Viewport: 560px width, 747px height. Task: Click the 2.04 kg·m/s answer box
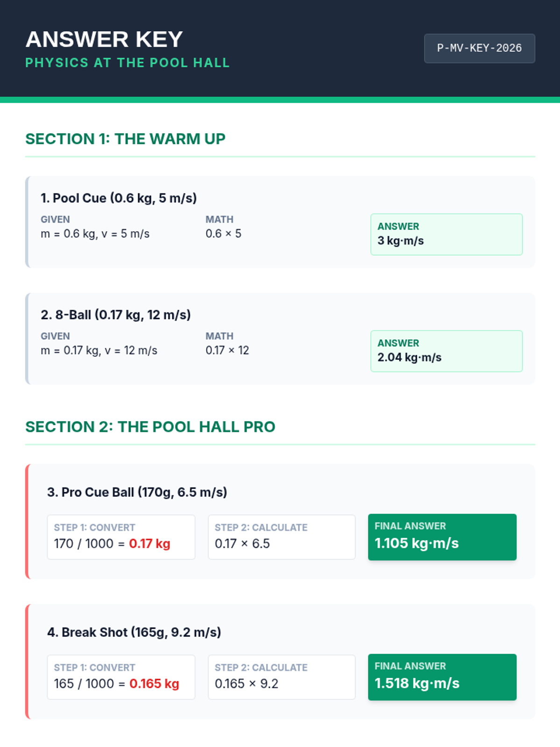pyautogui.click(x=446, y=351)
